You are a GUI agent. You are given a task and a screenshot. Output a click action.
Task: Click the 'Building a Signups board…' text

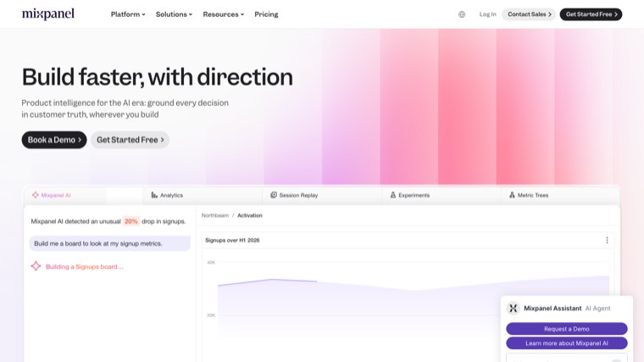point(84,267)
